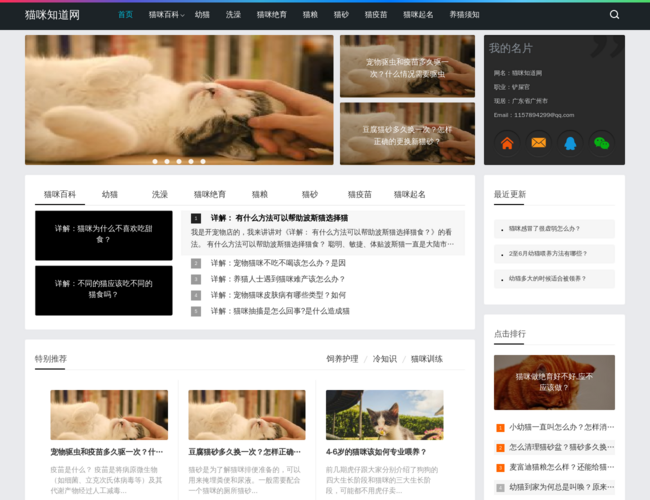Click orange cat image 猫咪做绝育好不好

(x=554, y=382)
